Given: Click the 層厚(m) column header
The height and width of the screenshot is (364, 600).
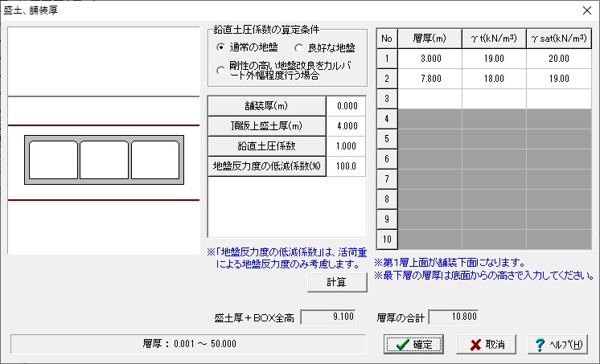Looking at the screenshot, I should (x=430, y=39).
